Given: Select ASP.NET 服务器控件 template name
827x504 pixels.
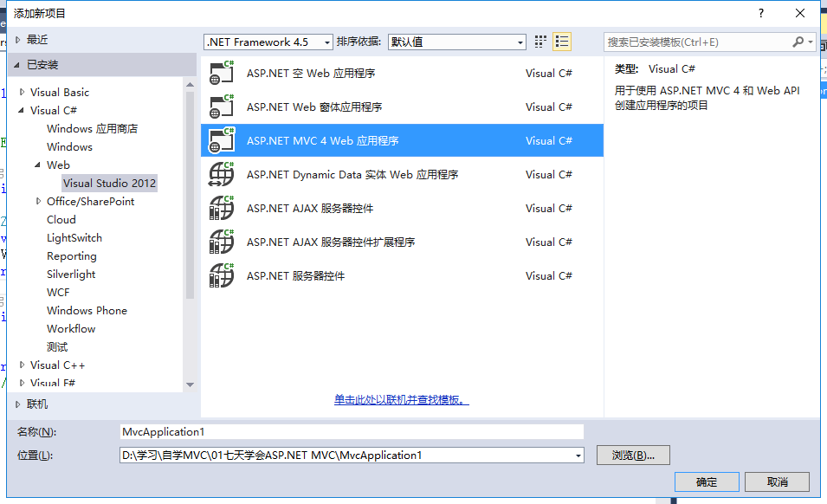Looking at the screenshot, I should [x=295, y=275].
